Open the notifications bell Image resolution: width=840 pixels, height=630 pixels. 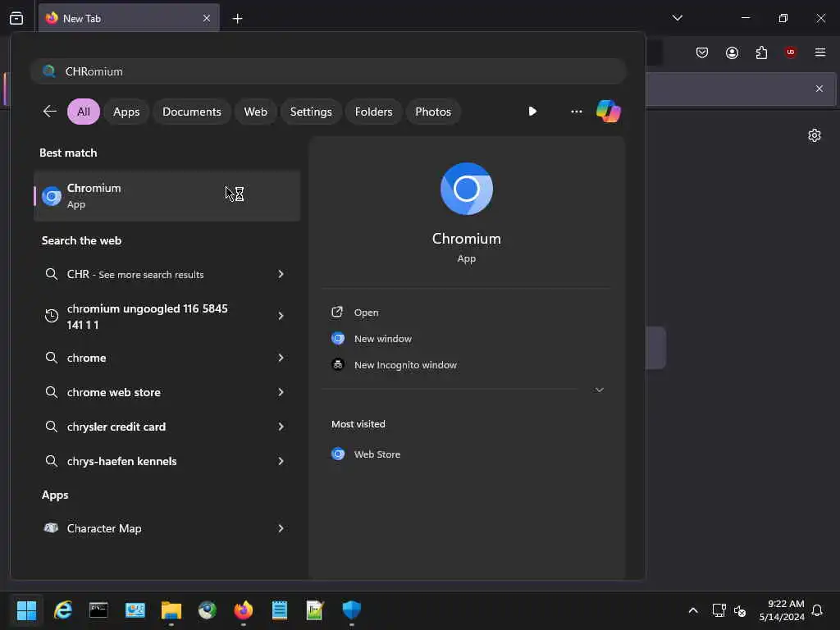pyautogui.click(x=817, y=610)
